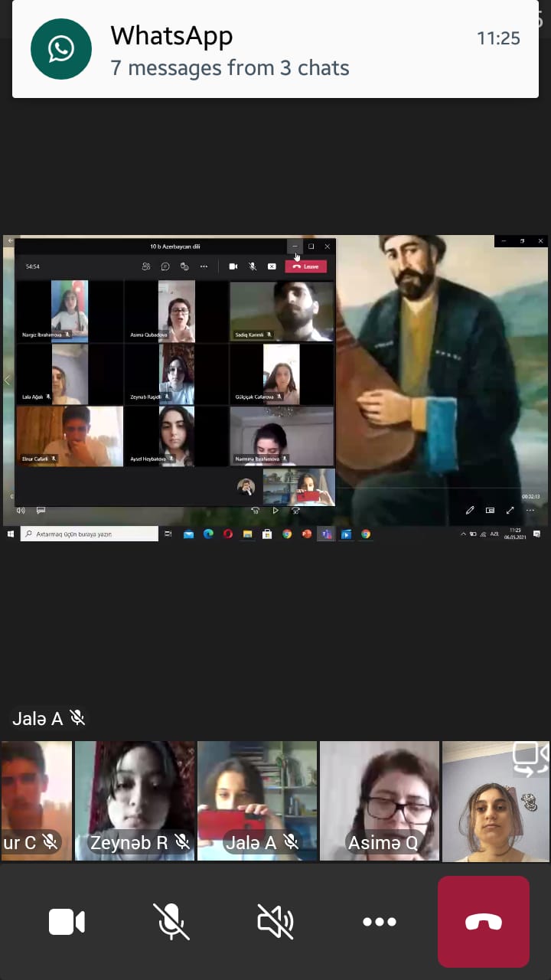This screenshot has height=980, width=551.
Task: Click Zeynab Raşidli's tile in shared Teams grid
Action: click(x=176, y=374)
